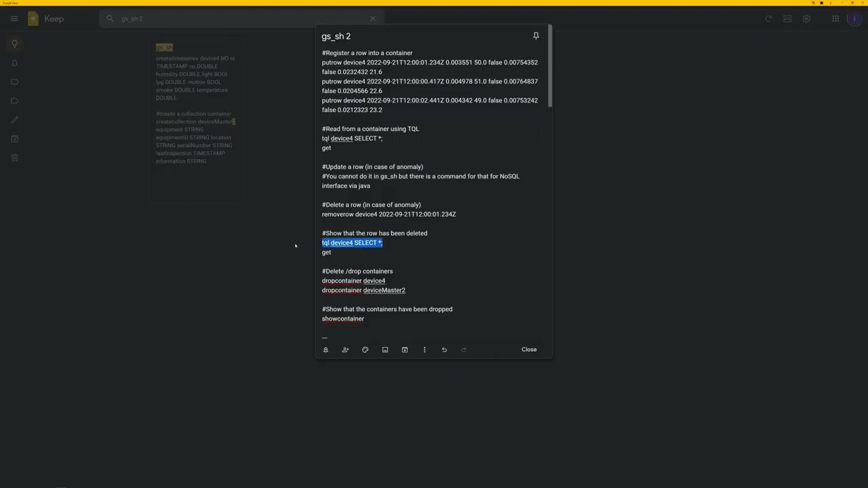Screen dimensions: 868x488
Task: Click the 'removerow device4' line
Action: click(389, 214)
